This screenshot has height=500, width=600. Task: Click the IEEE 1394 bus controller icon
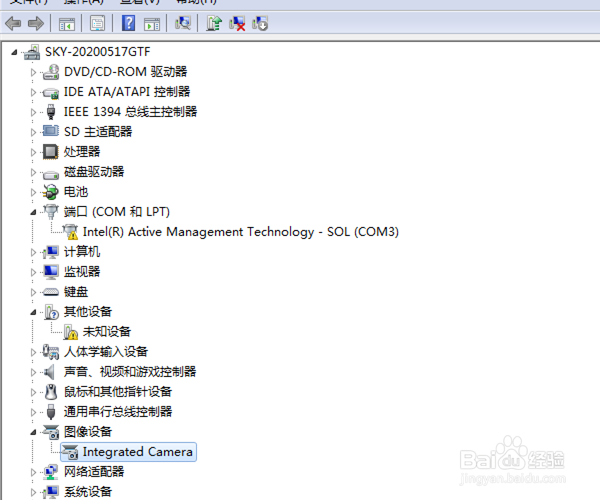click(51, 112)
